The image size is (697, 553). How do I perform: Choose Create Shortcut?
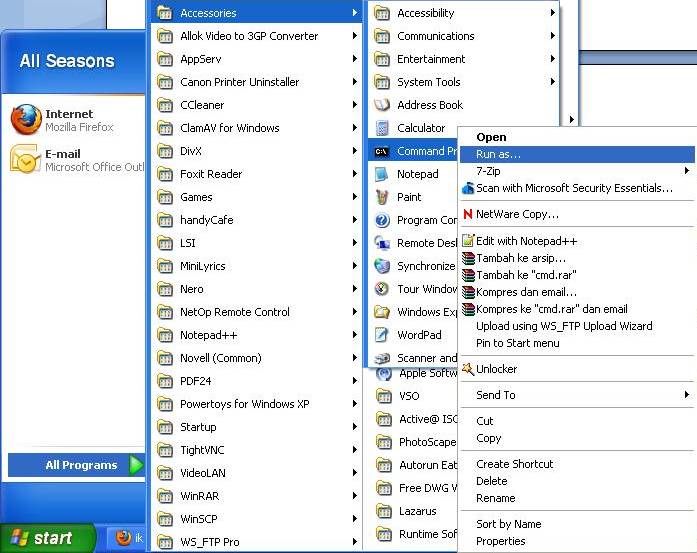pyautogui.click(x=577, y=464)
